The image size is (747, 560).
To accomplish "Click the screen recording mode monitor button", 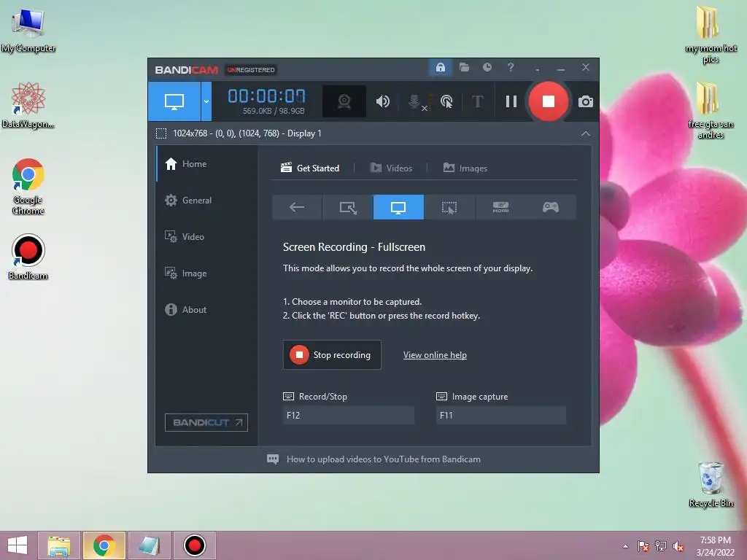I will click(x=174, y=101).
